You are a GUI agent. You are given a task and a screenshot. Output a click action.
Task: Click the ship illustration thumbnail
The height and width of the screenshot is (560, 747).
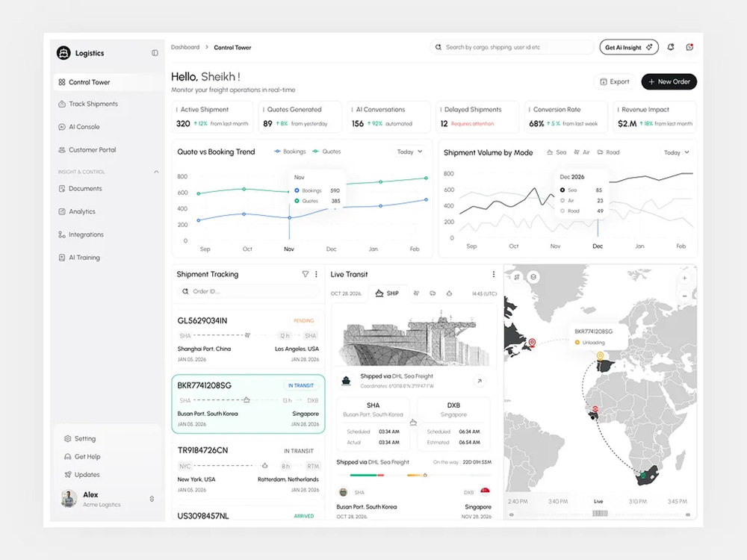click(414, 337)
